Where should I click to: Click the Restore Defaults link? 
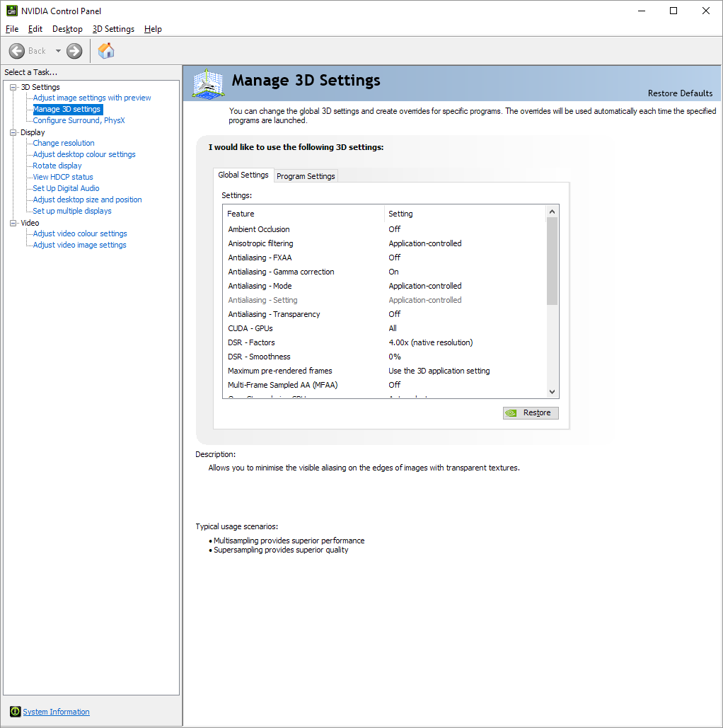pyautogui.click(x=680, y=93)
